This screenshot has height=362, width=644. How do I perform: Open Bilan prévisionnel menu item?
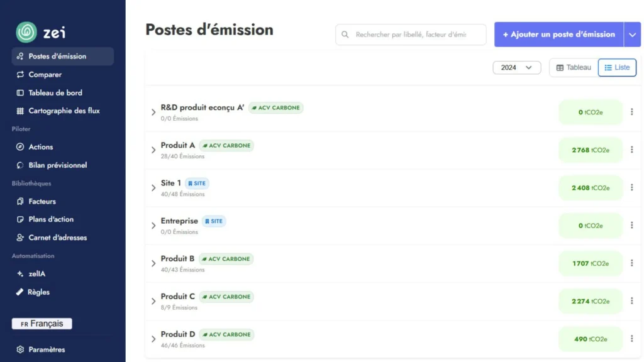(x=57, y=165)
